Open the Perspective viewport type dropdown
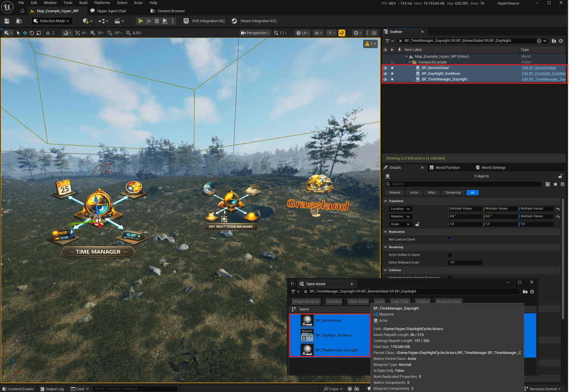Screen dimensions: 569x392 click(255, 33)
